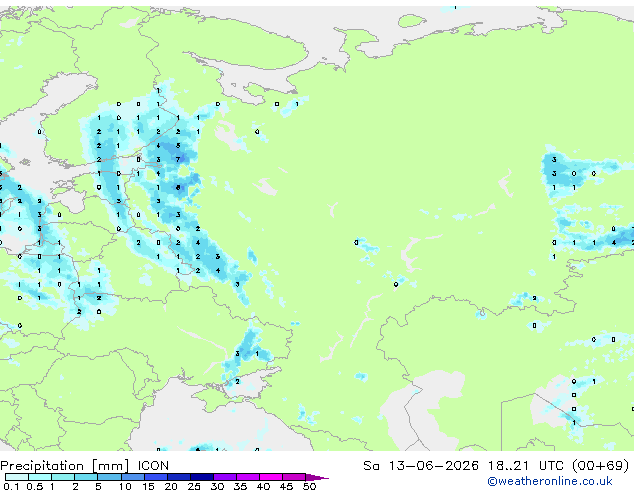Click the legend label '50'

pyautogui.click(x=309, y=486)
